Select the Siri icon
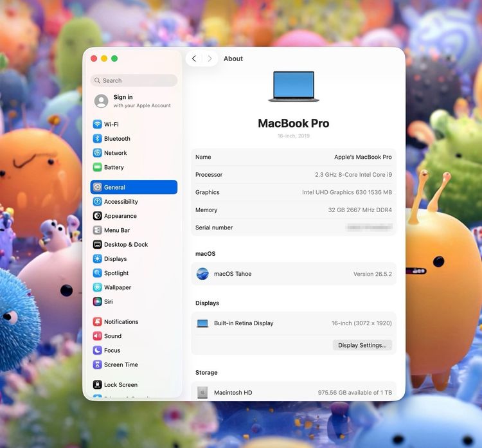482x448 pixels. pyautogui.click(x=97, y=301)
